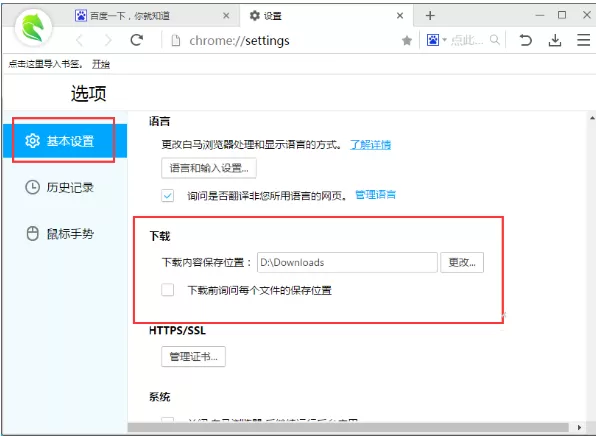Close the 百度一下 tab
596x436 pixels.
point(226,16)
